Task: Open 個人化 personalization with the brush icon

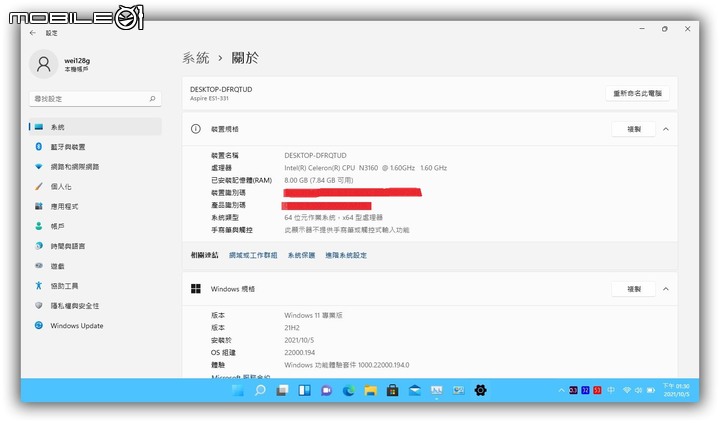Action: [95, 186]
